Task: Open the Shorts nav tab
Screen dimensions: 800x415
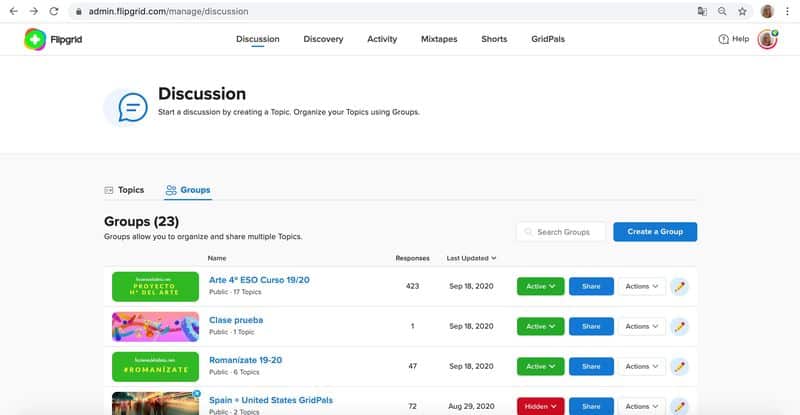Action: click(494, 39)
